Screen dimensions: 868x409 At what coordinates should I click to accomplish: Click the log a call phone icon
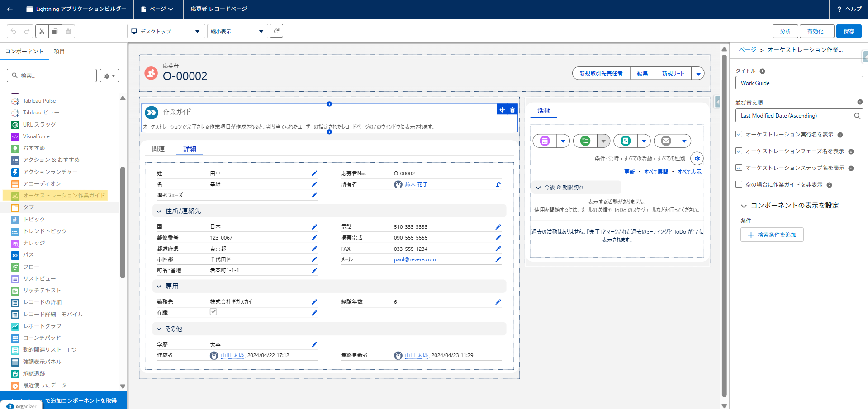coord(626,141)
